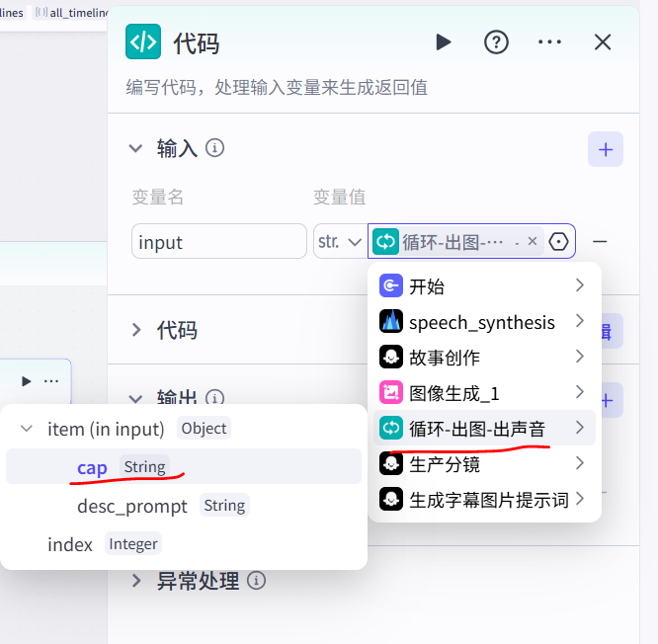658x644 pixels.
Task: Add a new input variable
Action: tap(605, 149)
